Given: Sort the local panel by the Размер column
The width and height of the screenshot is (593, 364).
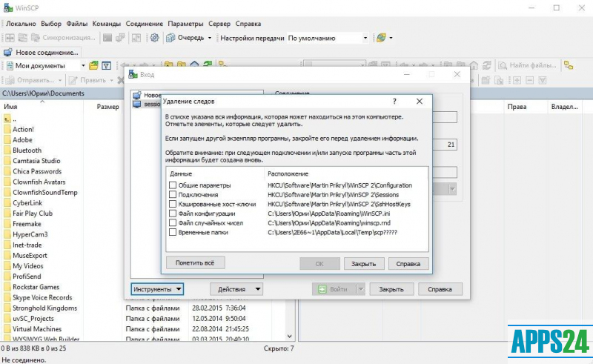Looking at the screenshot, I should 107,107.
